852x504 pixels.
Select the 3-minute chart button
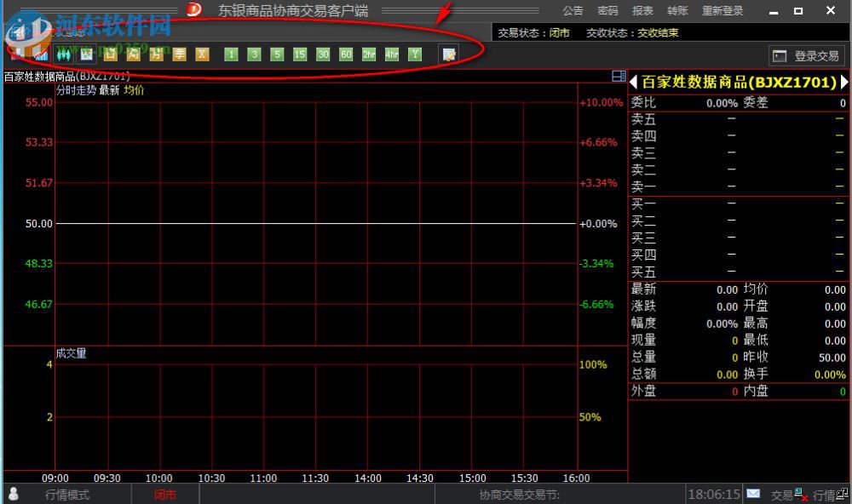(x=254, y=54)
